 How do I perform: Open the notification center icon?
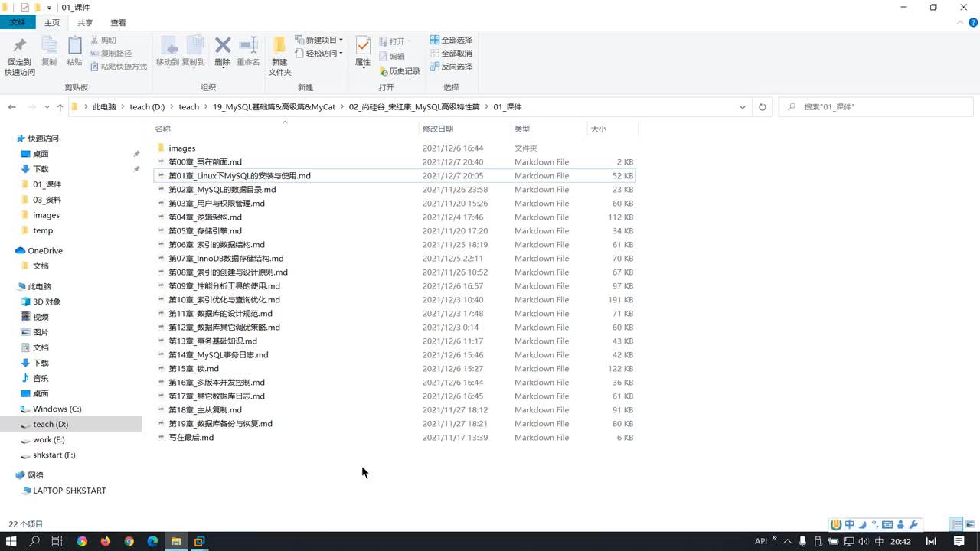[x=959, y=541]
